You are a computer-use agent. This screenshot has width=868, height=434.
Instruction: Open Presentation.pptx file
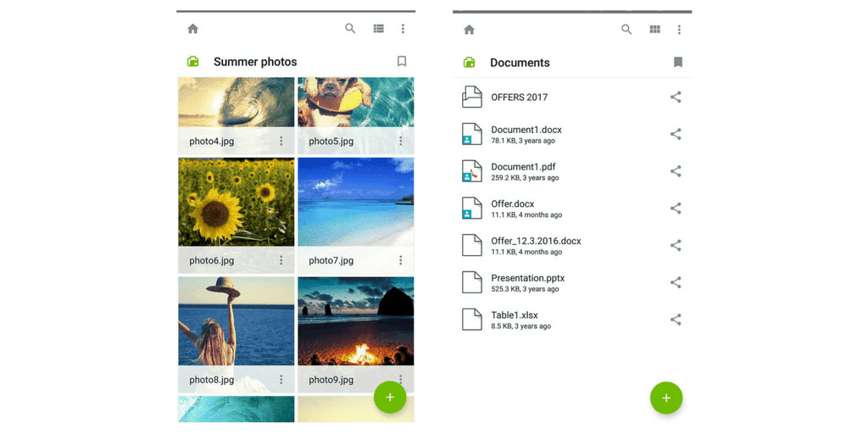pyautogui.click(x=572, y=282)
